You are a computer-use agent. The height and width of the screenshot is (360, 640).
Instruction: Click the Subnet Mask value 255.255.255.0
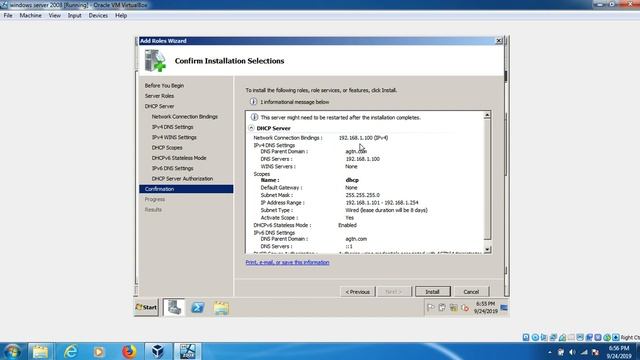[x=362, y=195]
